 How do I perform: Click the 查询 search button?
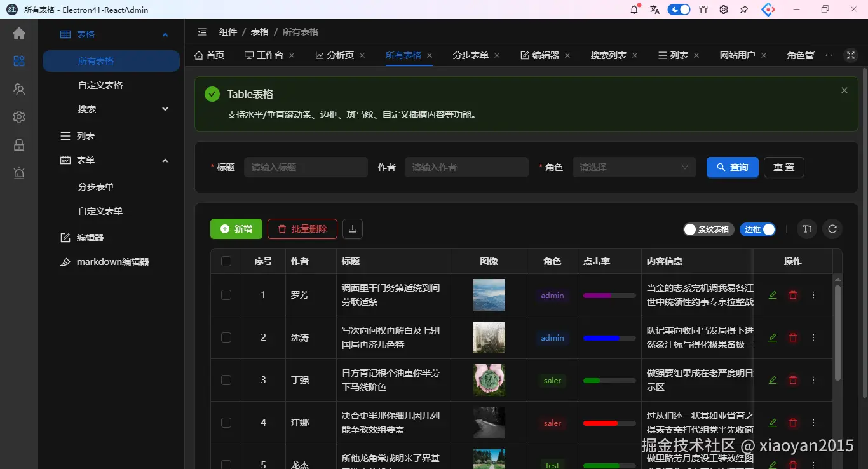(733, 167)
